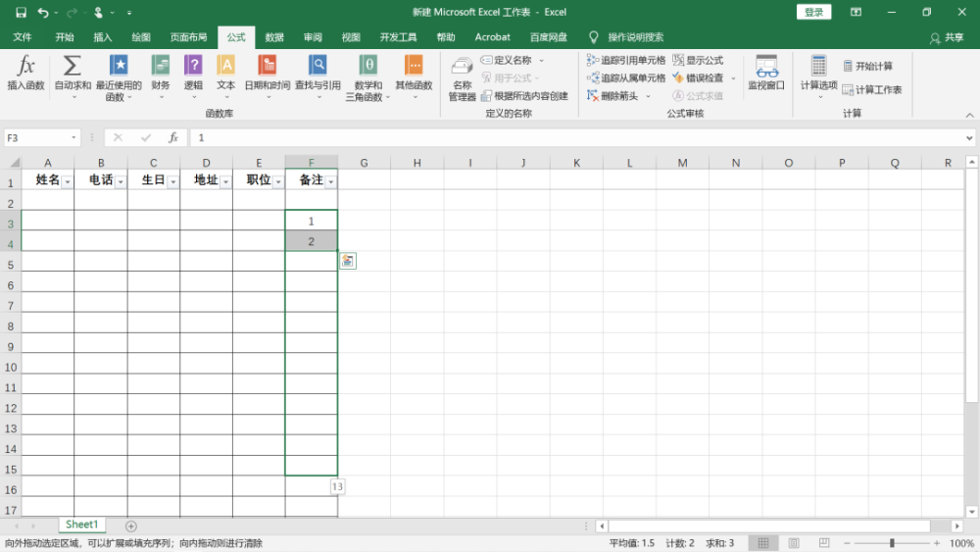Switch to the 数据 (Data) tab

tap(274, 37)
